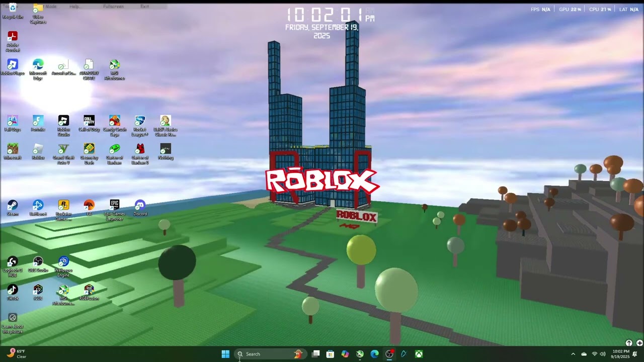Click the faint Fullscreen menu item
The width and height of the screenshot is (644, 362).
click(113, 7)
